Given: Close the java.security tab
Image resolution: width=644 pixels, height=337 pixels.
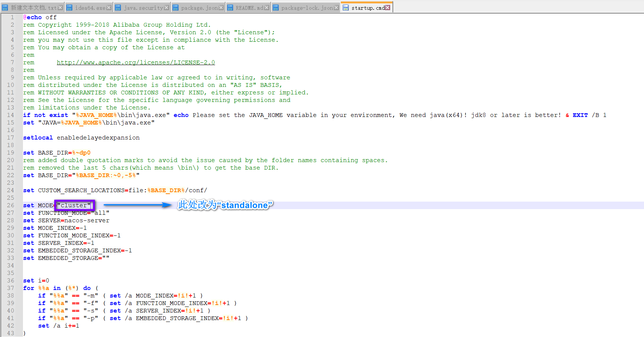Looking at the screenshot, I should (x=166, y=8).
